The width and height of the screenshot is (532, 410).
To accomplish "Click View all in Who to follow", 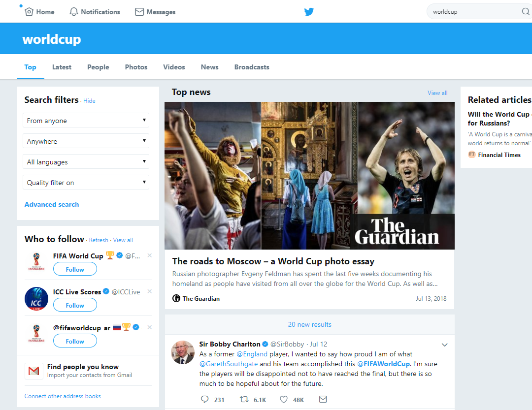I will tap(123, 240).
